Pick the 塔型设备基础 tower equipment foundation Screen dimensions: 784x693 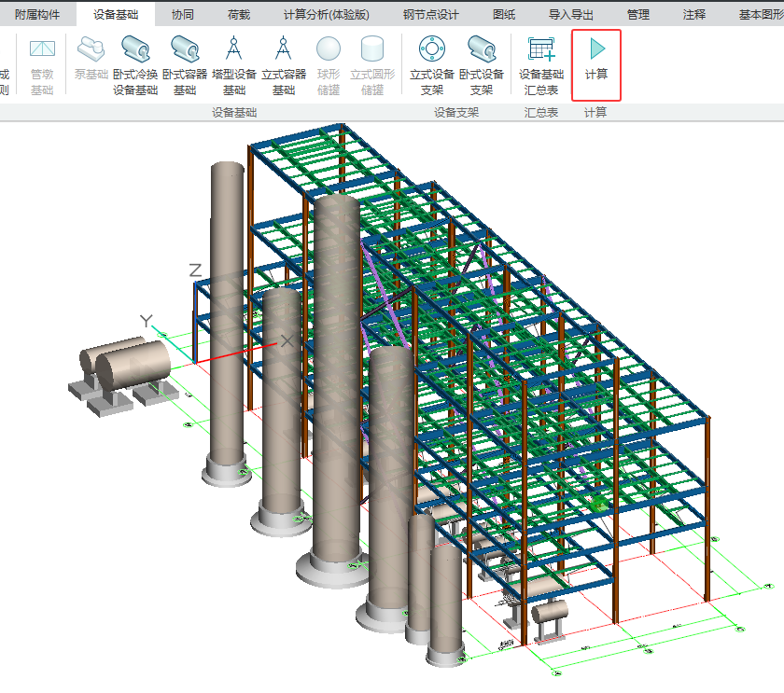(233, 65)
